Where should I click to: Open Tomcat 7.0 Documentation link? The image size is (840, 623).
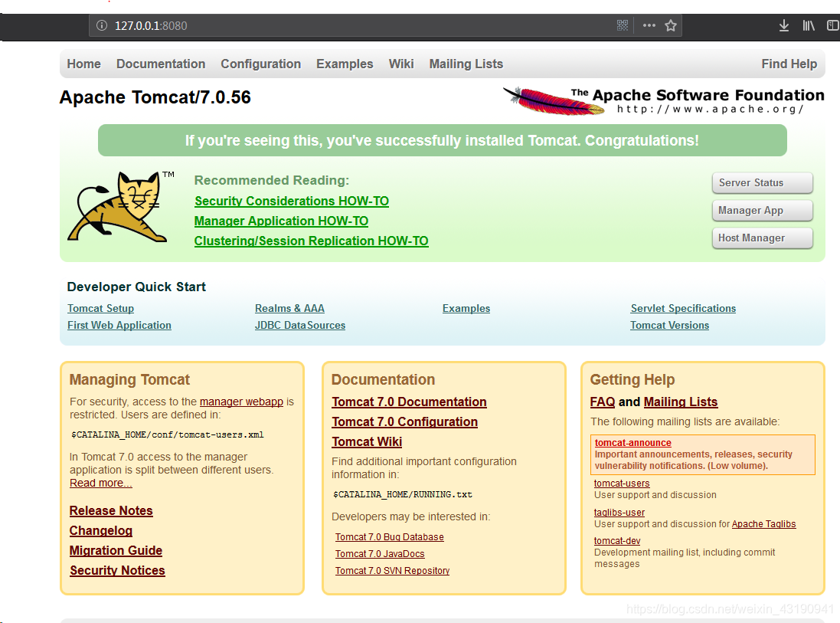click(x=410, y=402)
